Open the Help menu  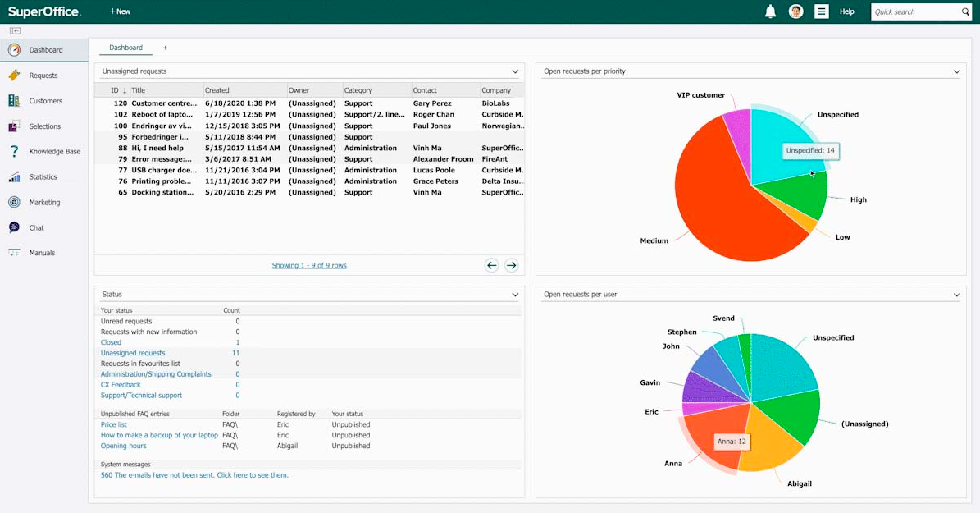coord(847,11)
